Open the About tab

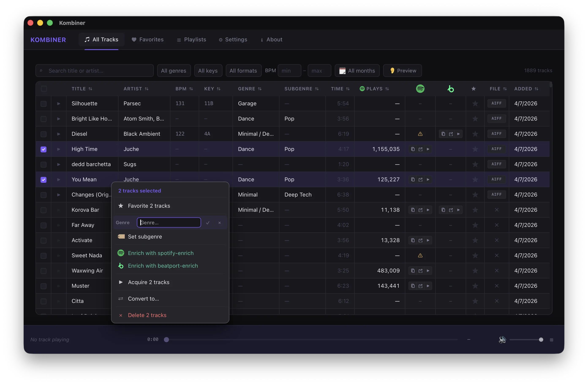point(272,39)
